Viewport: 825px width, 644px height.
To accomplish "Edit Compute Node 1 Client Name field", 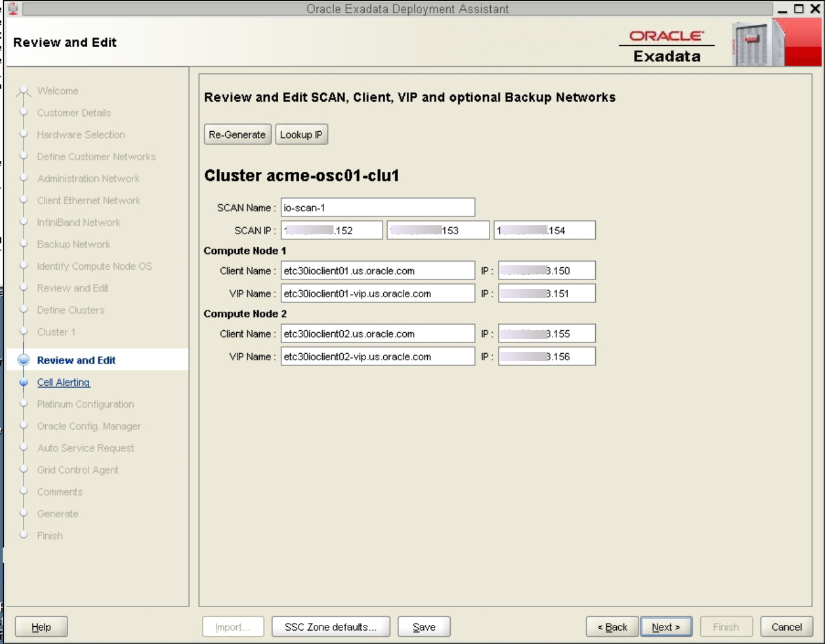I will [377, 270].
